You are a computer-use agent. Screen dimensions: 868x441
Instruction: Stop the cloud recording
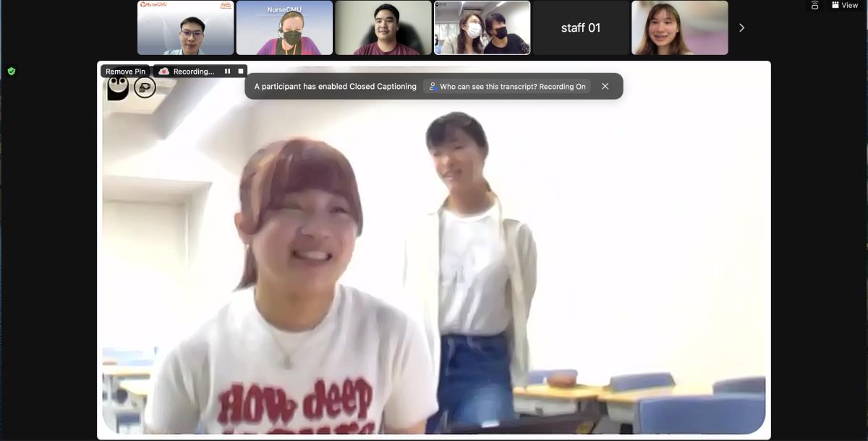point(241,72)
